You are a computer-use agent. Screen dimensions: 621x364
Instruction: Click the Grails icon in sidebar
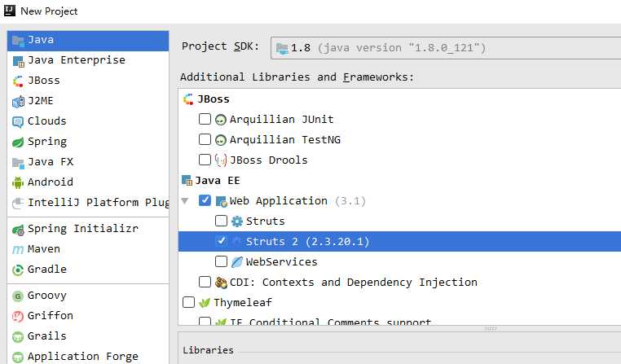tap(18, 336)
